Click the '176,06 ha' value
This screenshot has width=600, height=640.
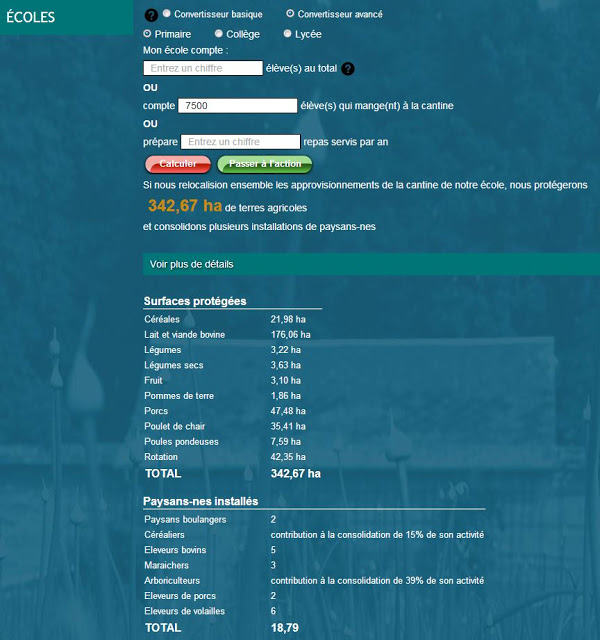291,335
